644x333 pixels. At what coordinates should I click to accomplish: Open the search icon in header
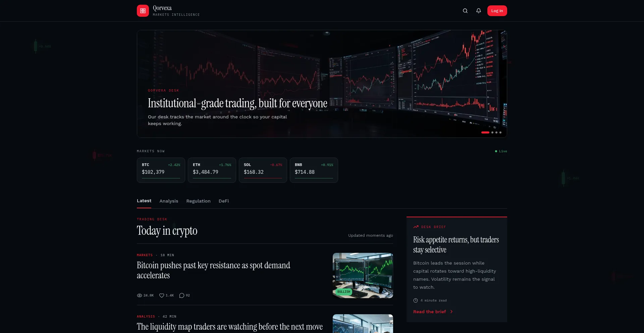(x=465, y=11)
